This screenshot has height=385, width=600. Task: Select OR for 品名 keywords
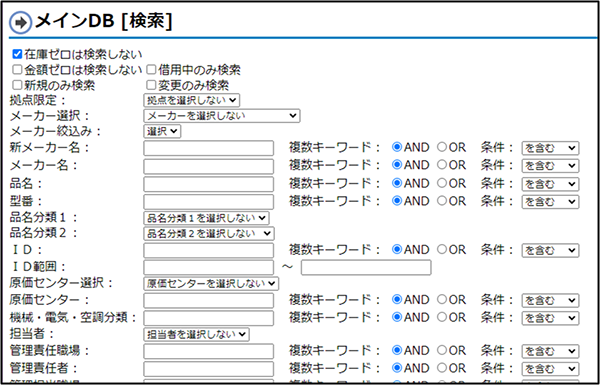[442, 183]
